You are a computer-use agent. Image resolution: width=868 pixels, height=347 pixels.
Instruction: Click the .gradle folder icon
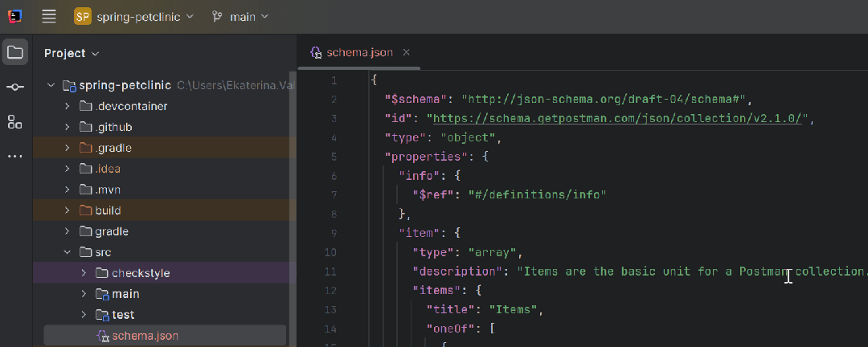tap(84, 149)
